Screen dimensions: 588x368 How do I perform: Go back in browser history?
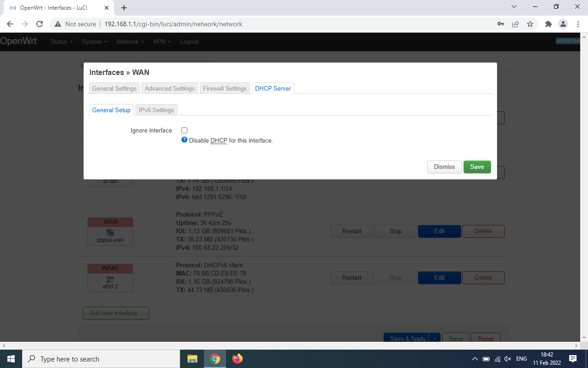[10, 24]
